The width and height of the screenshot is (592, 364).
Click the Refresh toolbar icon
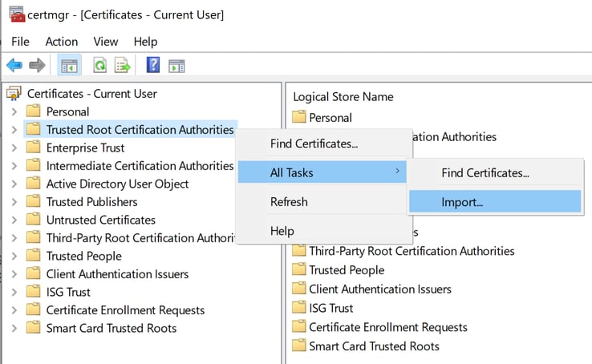click(x=100, y=65)
